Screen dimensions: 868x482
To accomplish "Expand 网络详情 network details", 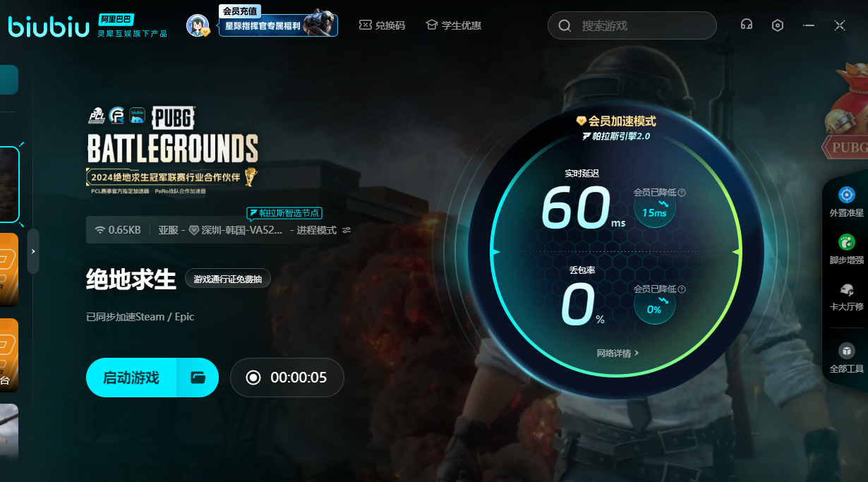I will (617, 353).
